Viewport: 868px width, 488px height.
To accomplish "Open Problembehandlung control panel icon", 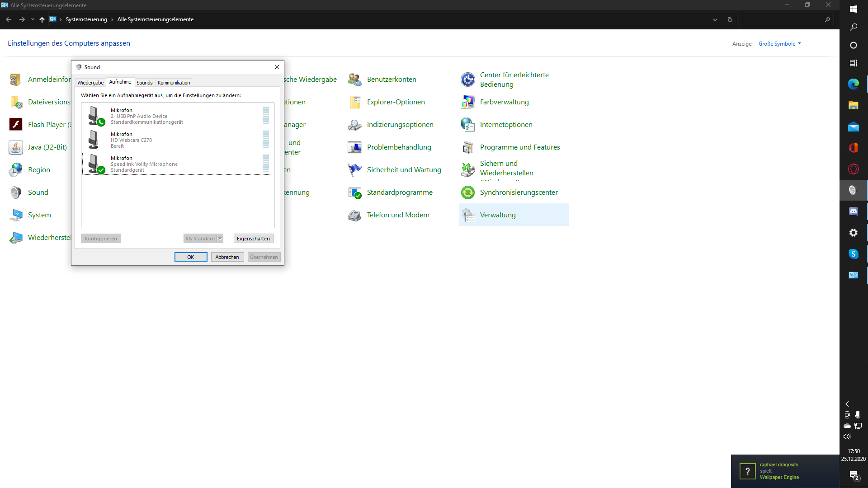I will (x=355, y=147).
